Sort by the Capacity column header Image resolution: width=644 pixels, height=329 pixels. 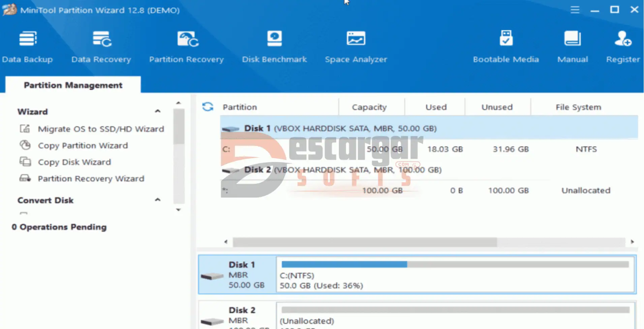369,107
